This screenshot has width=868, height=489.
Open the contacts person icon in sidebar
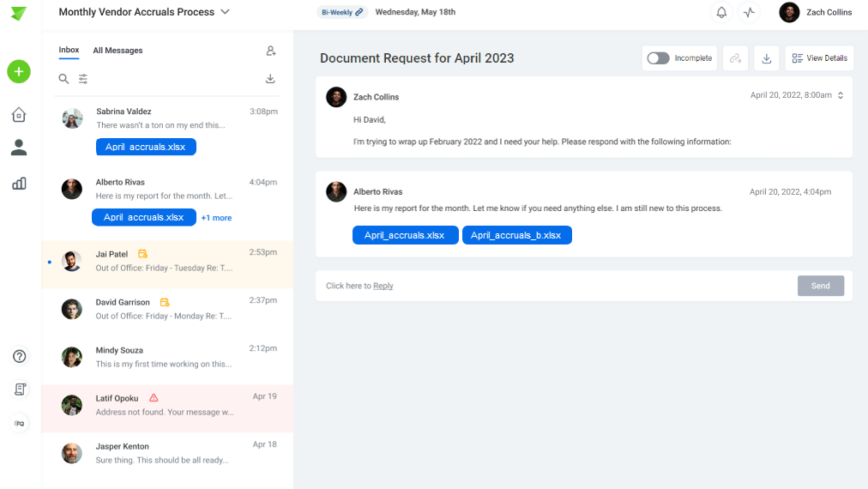point(19,148)
